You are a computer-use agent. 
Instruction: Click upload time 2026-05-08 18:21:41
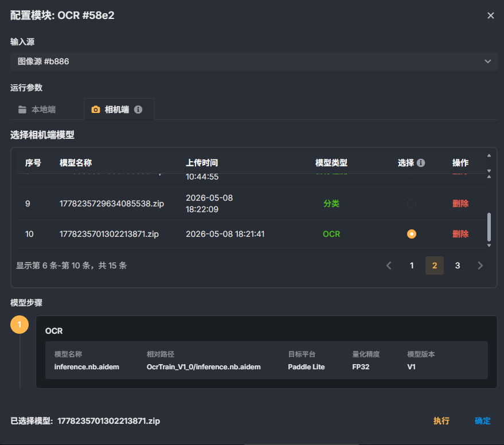pyautogui.click(x=225, y=234)
